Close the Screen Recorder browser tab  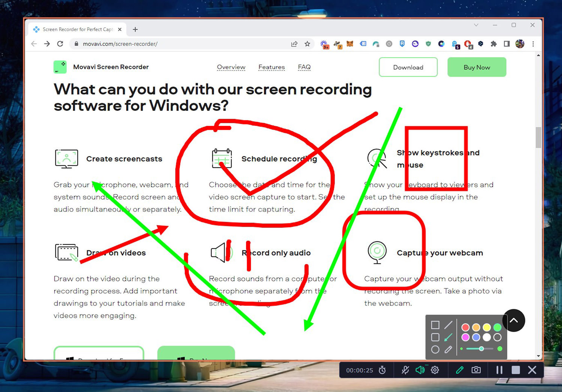click(x=120, y=29)
